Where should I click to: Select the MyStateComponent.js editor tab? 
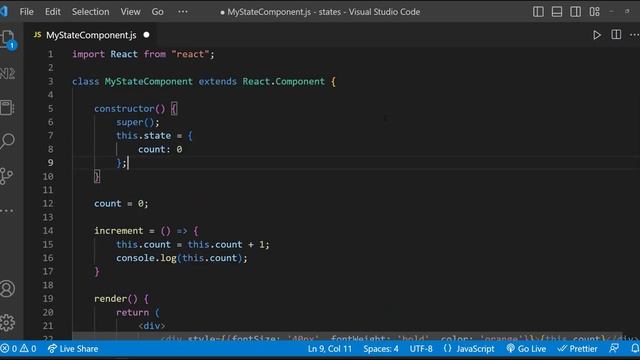pyautogui.click(x=91, y=35)
